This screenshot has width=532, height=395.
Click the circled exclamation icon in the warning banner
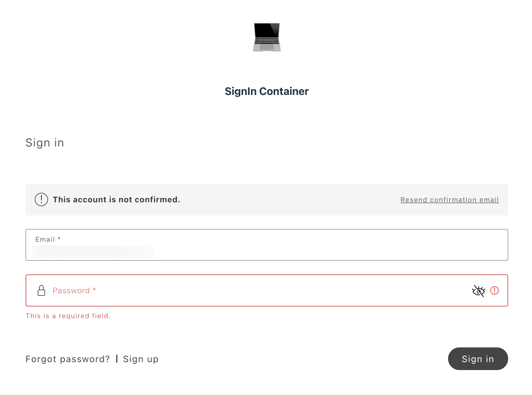point(41,199)
